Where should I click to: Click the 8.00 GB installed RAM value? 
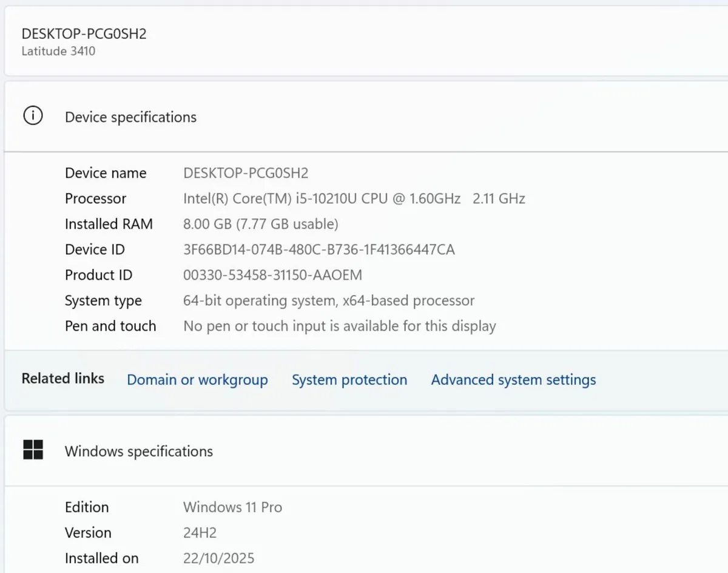pos(260,224)
